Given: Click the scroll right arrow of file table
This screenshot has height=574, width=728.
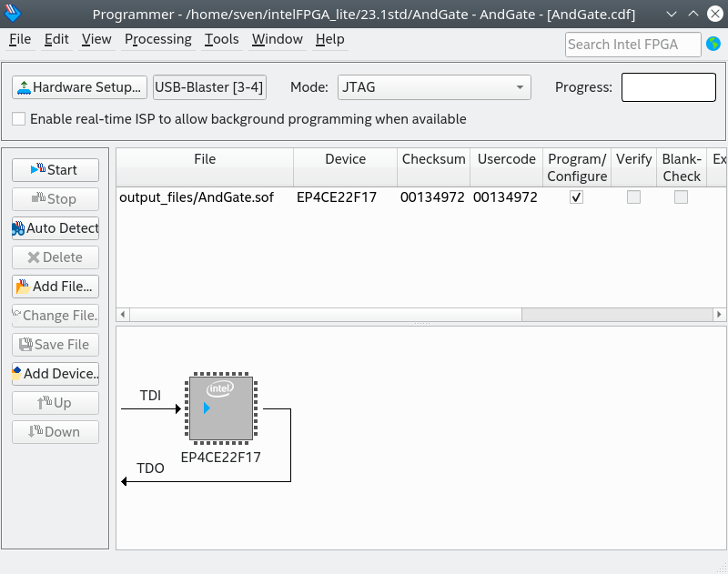Looking at the screenshot, I should 719,314.
